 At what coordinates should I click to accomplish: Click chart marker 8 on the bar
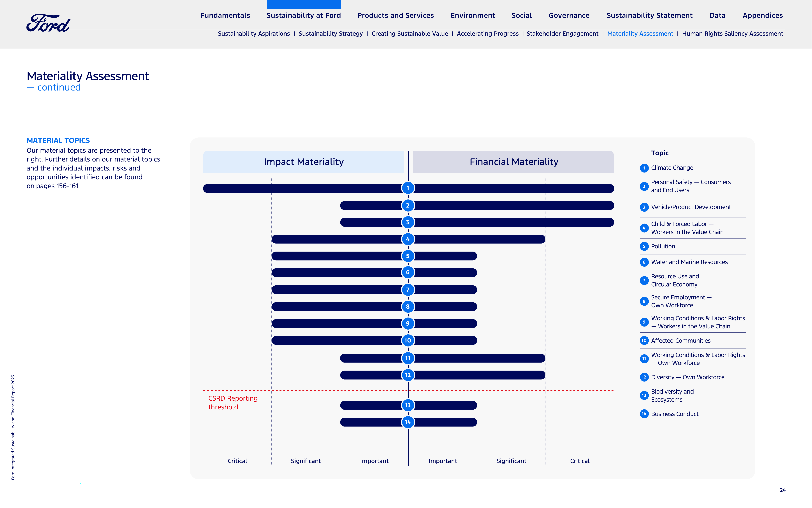click(x=408, y=306)
